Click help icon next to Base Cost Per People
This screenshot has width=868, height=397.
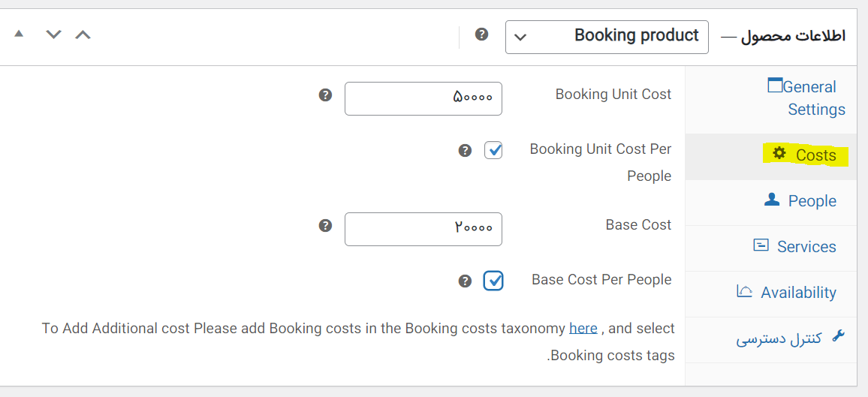(x=465, y=281)
